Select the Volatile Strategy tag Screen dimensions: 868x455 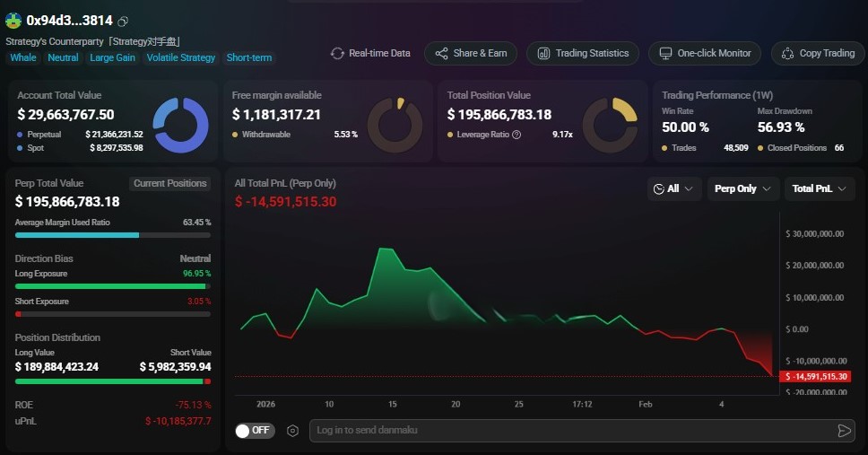click(x=181, y=57)
